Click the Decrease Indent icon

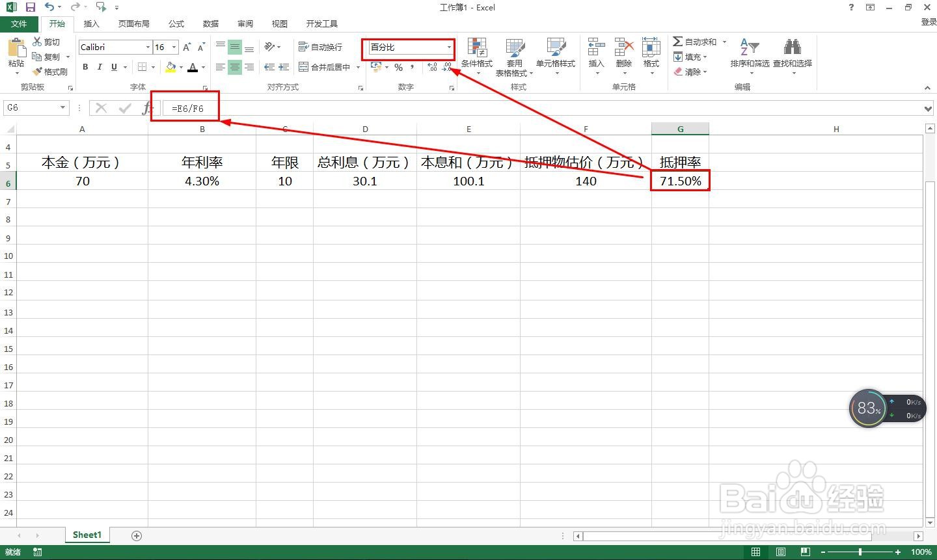[269, 67]
